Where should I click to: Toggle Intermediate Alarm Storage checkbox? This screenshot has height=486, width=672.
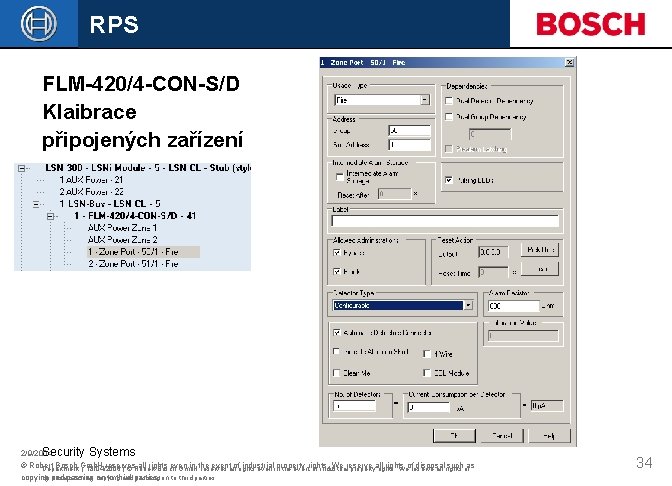pyautogui.click(x=339, y=176)
